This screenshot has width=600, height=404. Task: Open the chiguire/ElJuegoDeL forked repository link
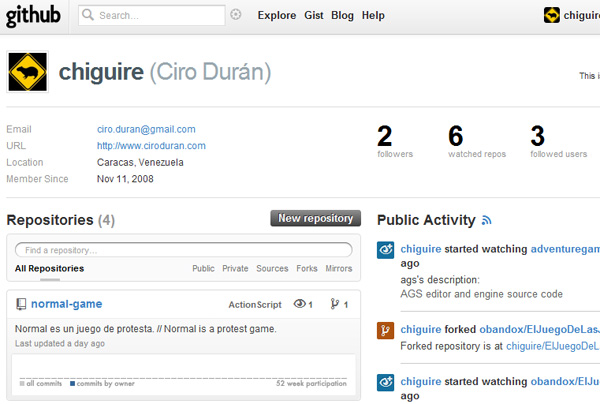click(553, 346)
